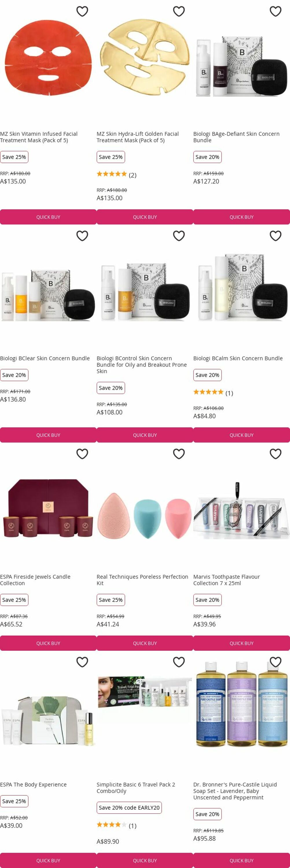The width and height of the screenshot is (290, 868).
Task: Add MZ Skin Vitamin Infused Mask to wishlist
Action: pos(82,12)
